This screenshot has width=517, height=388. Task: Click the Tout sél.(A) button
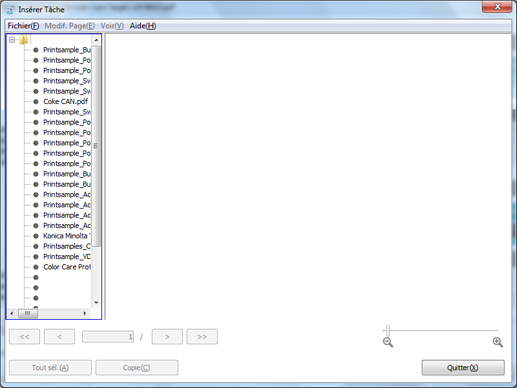(x=50, y=367)
